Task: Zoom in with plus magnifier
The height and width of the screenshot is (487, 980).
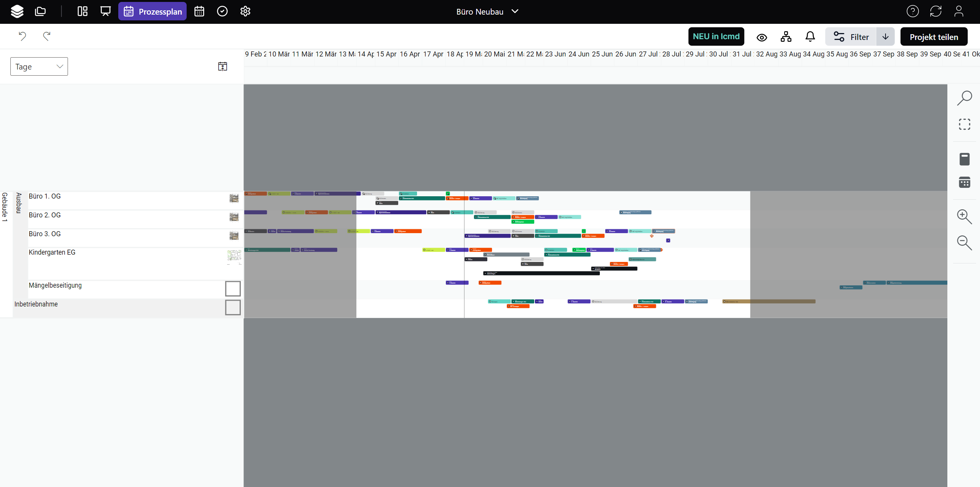Action: click(x=964, y=217)
